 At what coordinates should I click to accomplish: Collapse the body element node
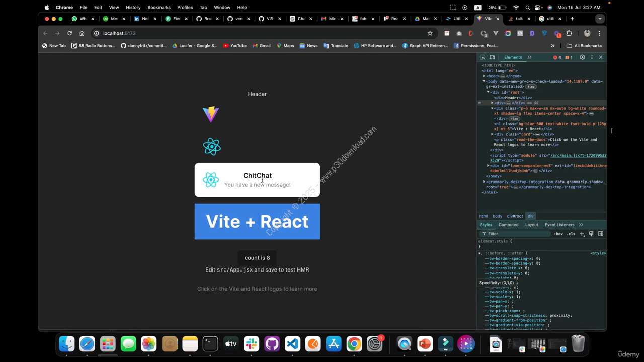(484, 81)
